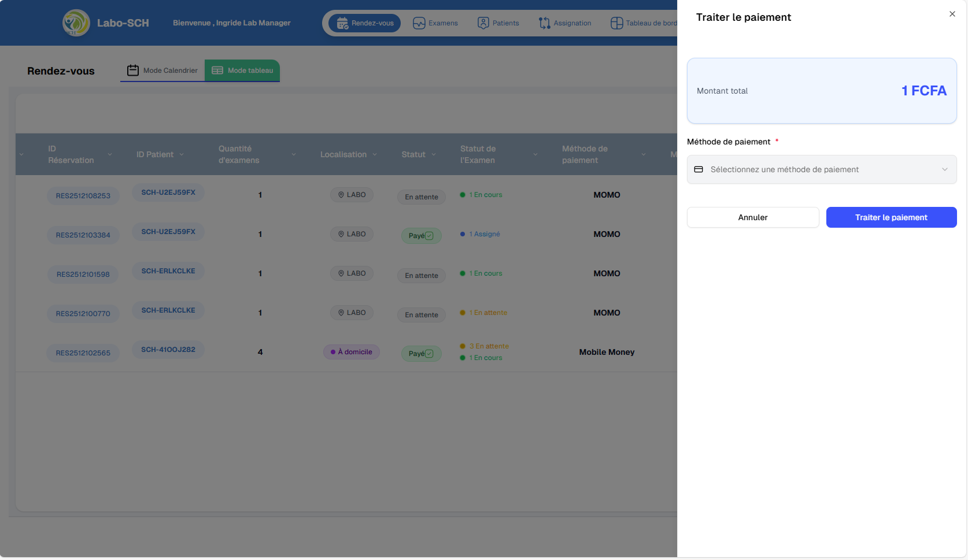
Task: Click the Assignation arrows icon
Action: [544, 23]
